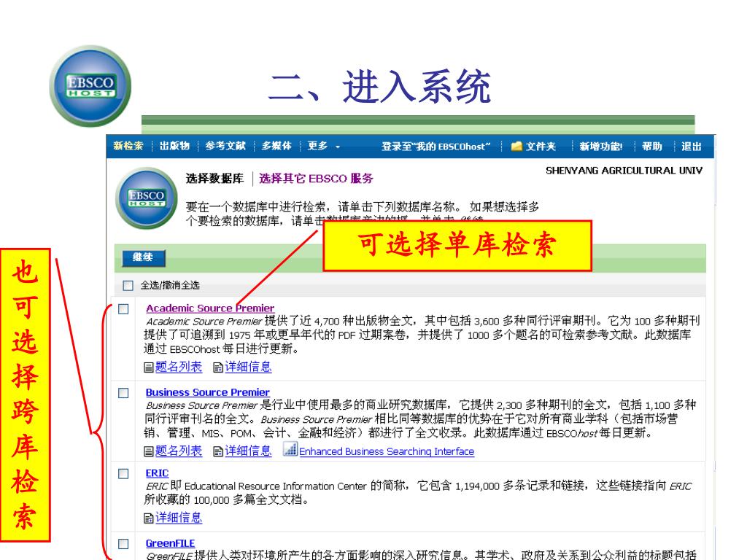Click the title-list icon under Academic Source Premier

[x=149, y=367]
